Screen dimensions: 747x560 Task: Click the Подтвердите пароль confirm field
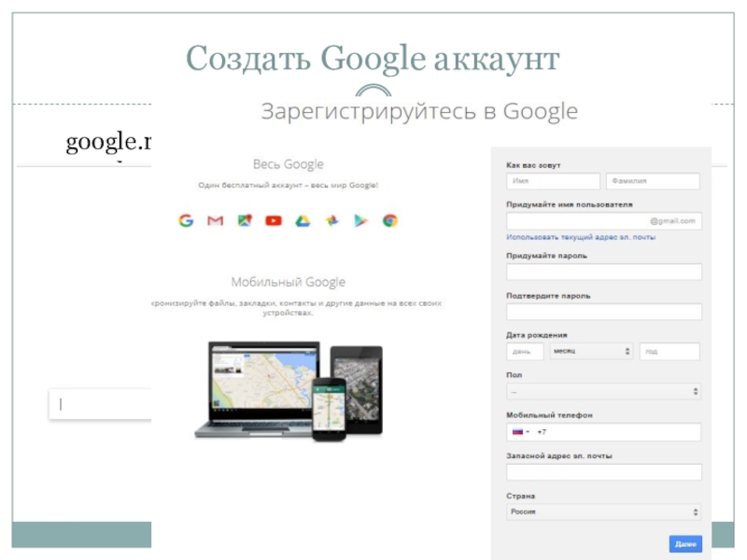pyautogui.click(x=603, y=312)
